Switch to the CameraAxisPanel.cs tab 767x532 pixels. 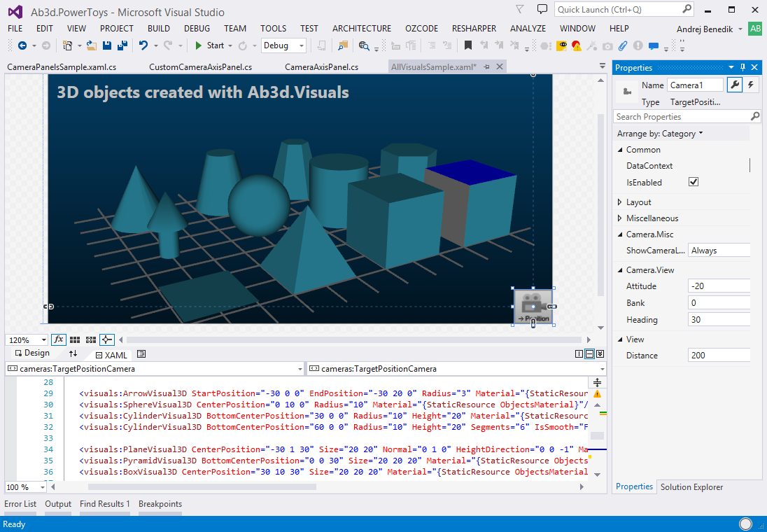pos(321,67)
